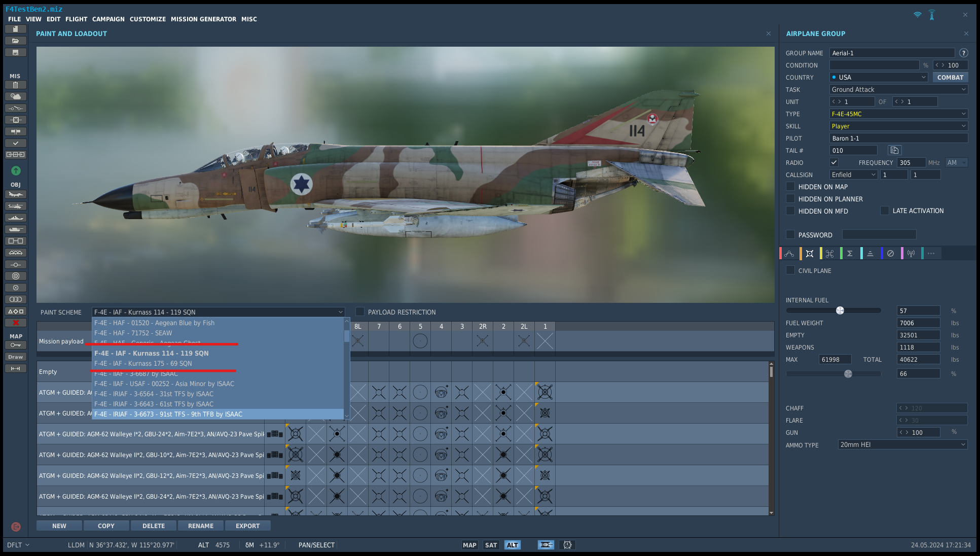The width and height of the screenshot is (980, 556).
Task: Open the weather cloud icon in sidebar
Action: point(15,96)
